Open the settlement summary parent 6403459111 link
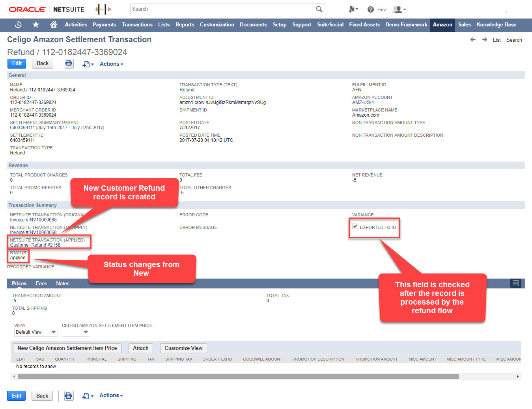This screenshot has height=409, width=532. [x=57, y=128]
